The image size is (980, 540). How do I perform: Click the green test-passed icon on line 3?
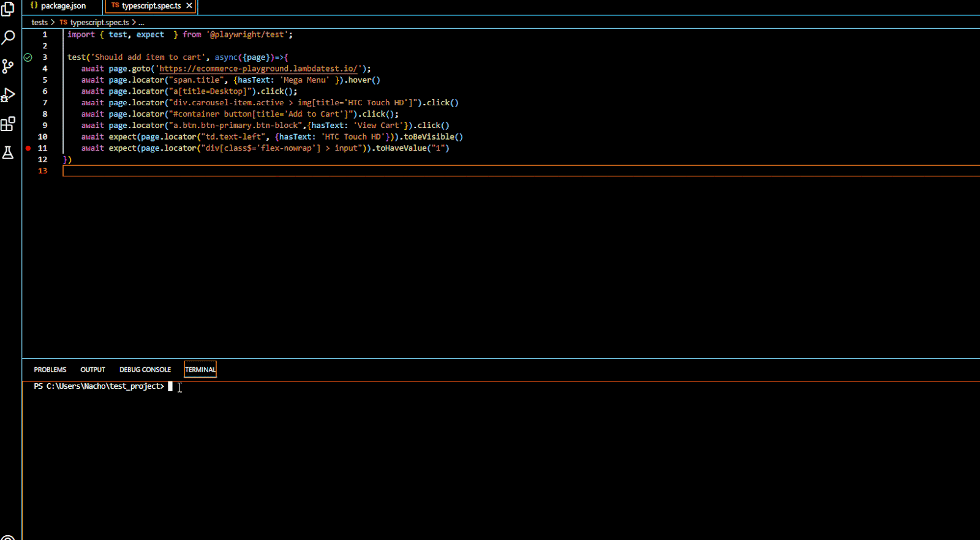(x=28, y=58)
